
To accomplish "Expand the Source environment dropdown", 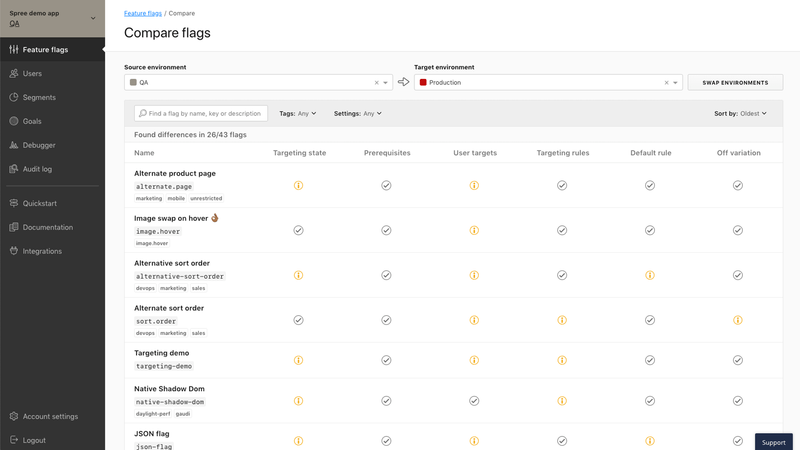I will point(386,82).
